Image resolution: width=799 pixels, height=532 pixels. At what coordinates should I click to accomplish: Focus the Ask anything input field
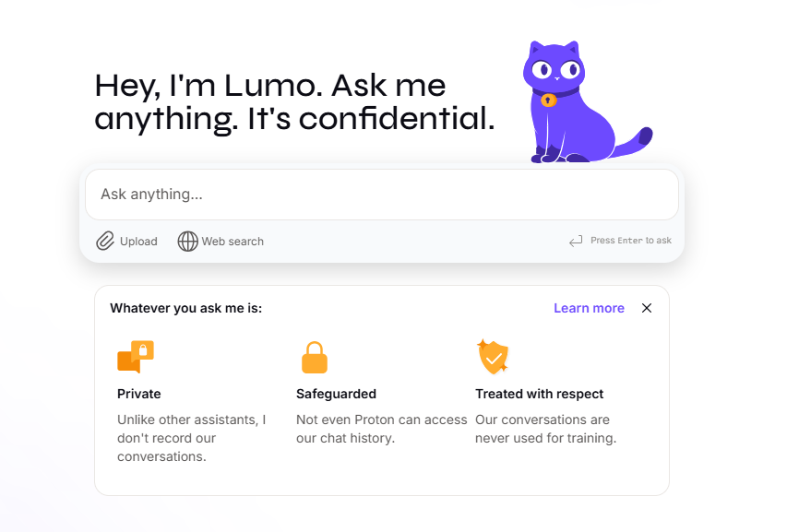point(382,195)
